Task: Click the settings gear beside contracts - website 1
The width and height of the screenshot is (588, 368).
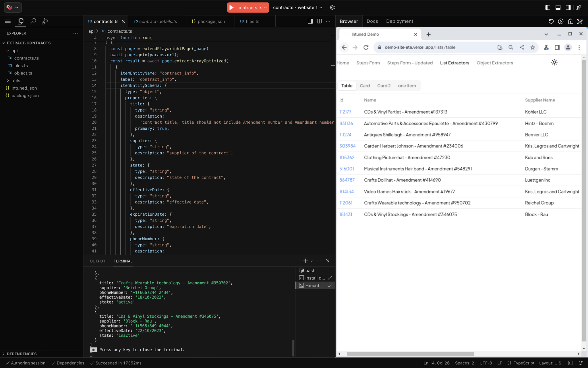Action: pos(332,7)
